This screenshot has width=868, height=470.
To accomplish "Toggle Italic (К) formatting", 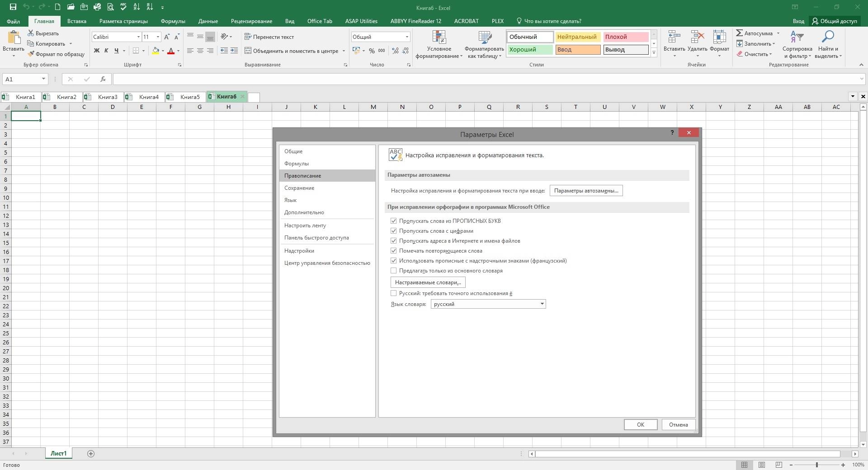I will tap(106, 51).
